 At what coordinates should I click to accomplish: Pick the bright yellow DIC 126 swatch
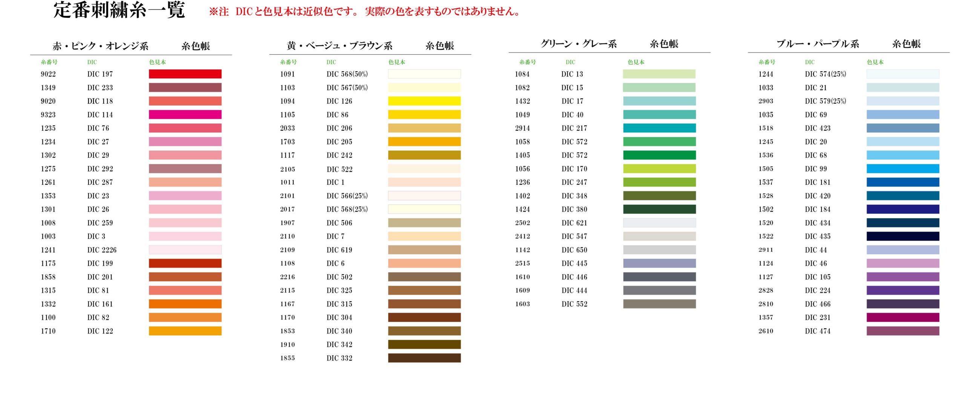pos(424,101)
